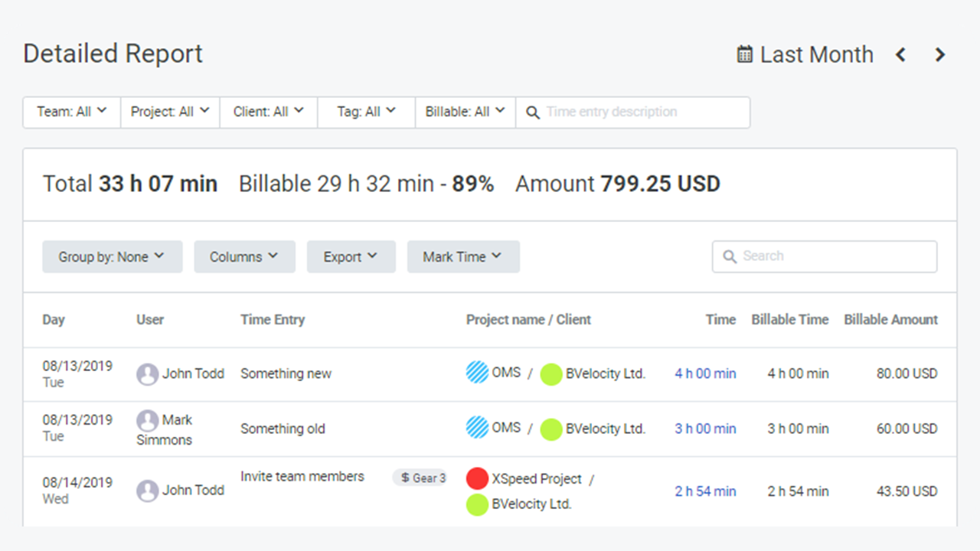Click magnifier icon in time entry description filter
The width and height of the screenshot is (980, 551).
(x=533, y=112)
